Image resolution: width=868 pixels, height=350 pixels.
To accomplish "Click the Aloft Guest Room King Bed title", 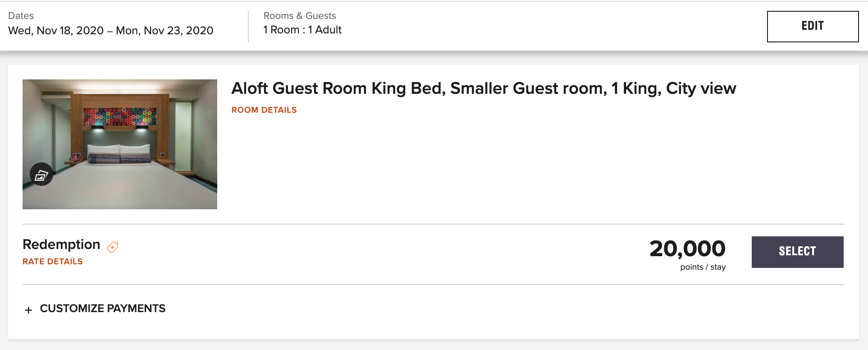I will 484,88.
